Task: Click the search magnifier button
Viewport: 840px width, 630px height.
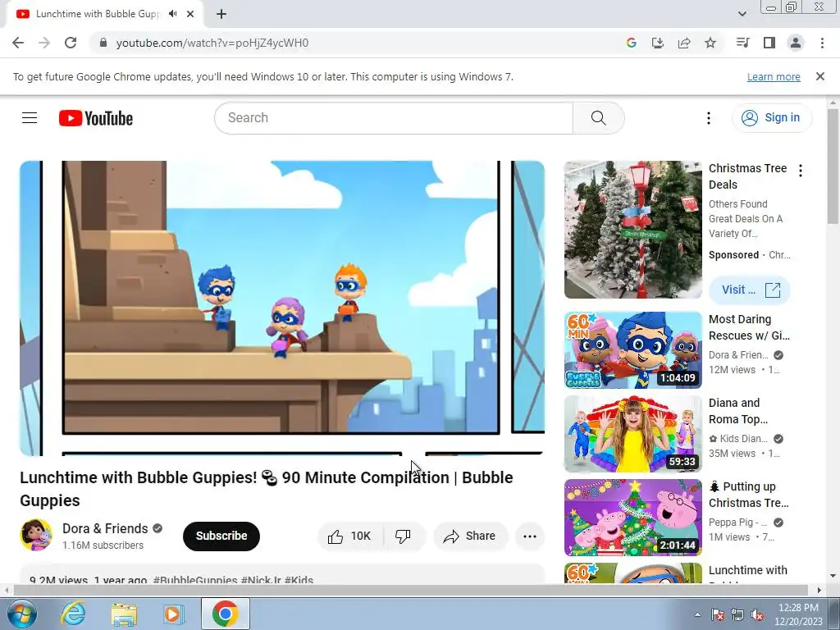Action: click(x=598, y=118)
